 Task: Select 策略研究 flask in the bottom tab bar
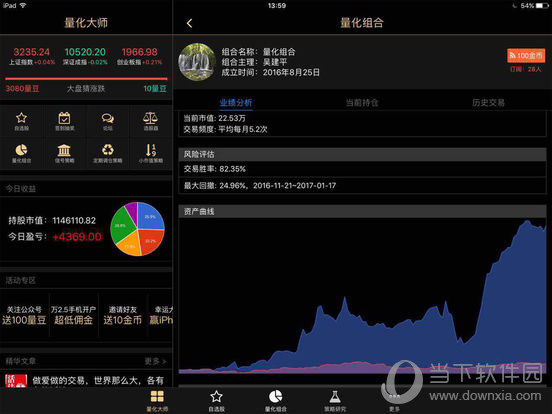coord(335,401)
